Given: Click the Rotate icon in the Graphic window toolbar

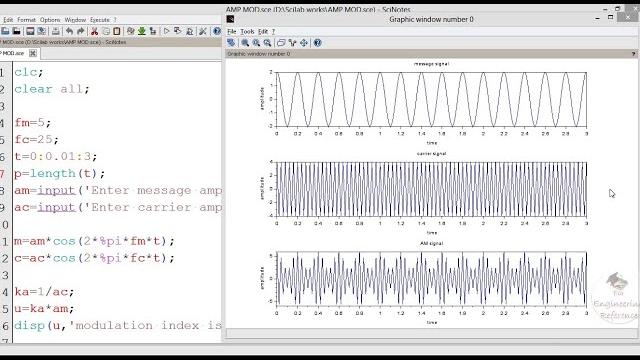Looking at the screenshot, I should [231, 42].
